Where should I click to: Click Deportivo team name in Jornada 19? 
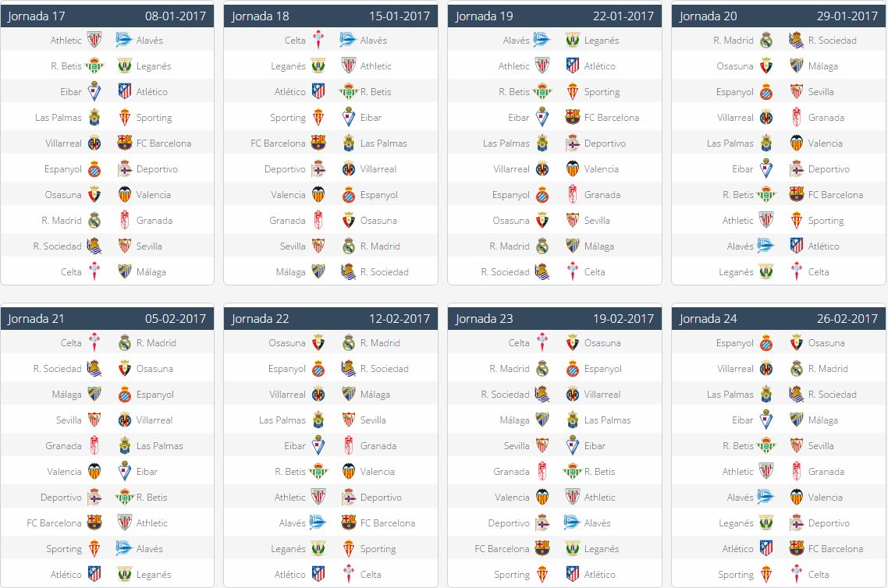point(605,143)
